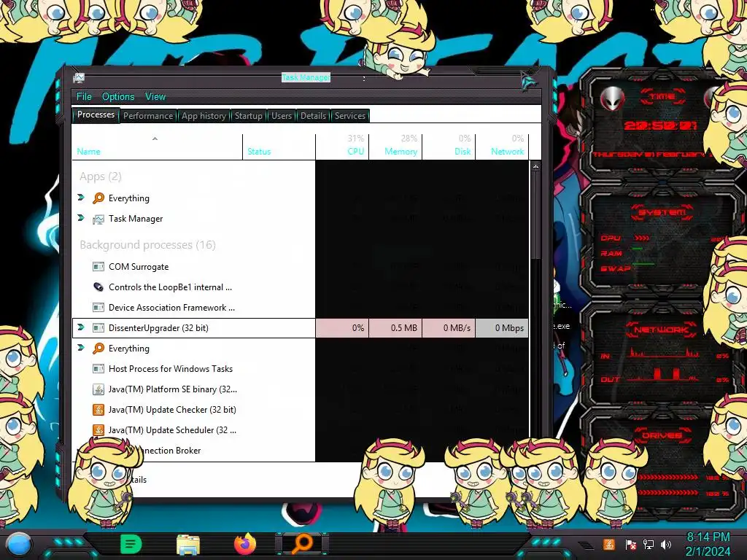This screenshot has width=747, height=560.
Task: Click the Java Update Scheduler icon
Action: click(98, 430)
